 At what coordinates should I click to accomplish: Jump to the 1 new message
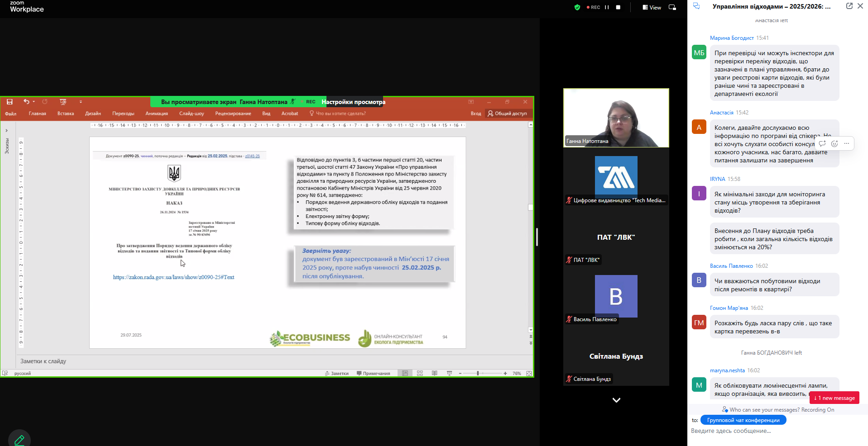[x=834, y=398]
